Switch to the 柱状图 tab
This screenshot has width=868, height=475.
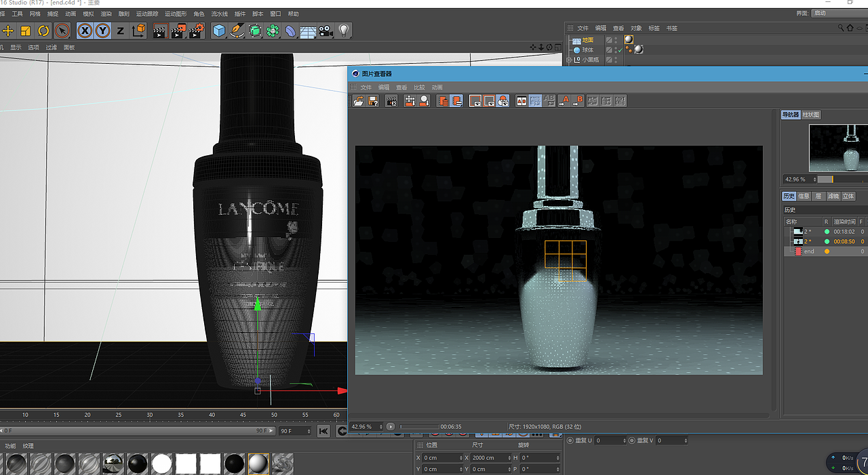[x=812, y=115]
